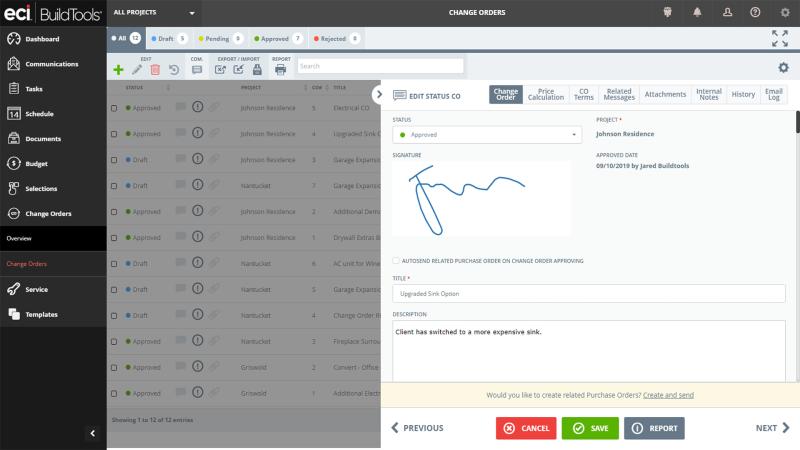Collapse the edit panel with the arrow
The image size is (800, 450).
pos(379,94)
